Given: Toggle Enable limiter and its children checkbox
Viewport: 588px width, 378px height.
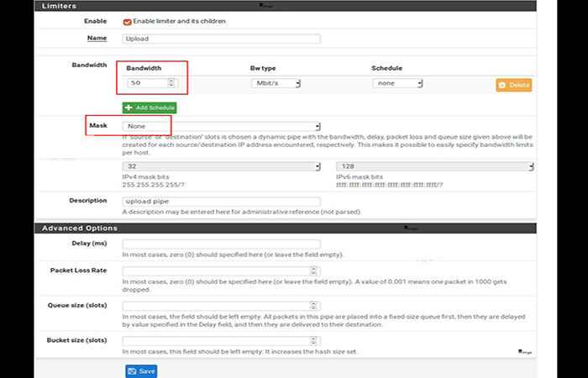Looking at the screenshot, I should pos(127,22).
